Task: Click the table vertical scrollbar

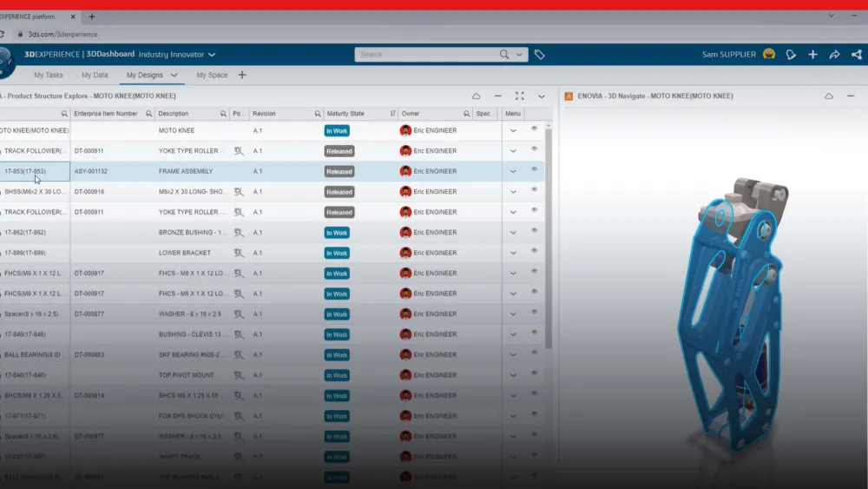Action: point(548,237)
